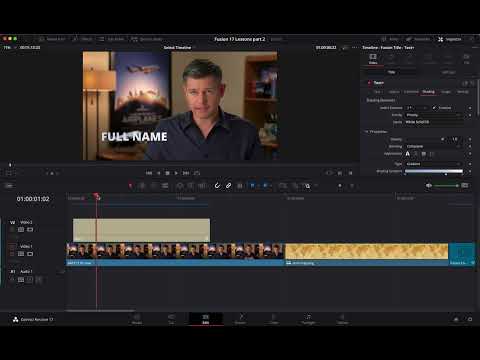This screenshot has width=480, height=360.
Task: Toggle the DIM audio button
Action: tap(465, 185)
